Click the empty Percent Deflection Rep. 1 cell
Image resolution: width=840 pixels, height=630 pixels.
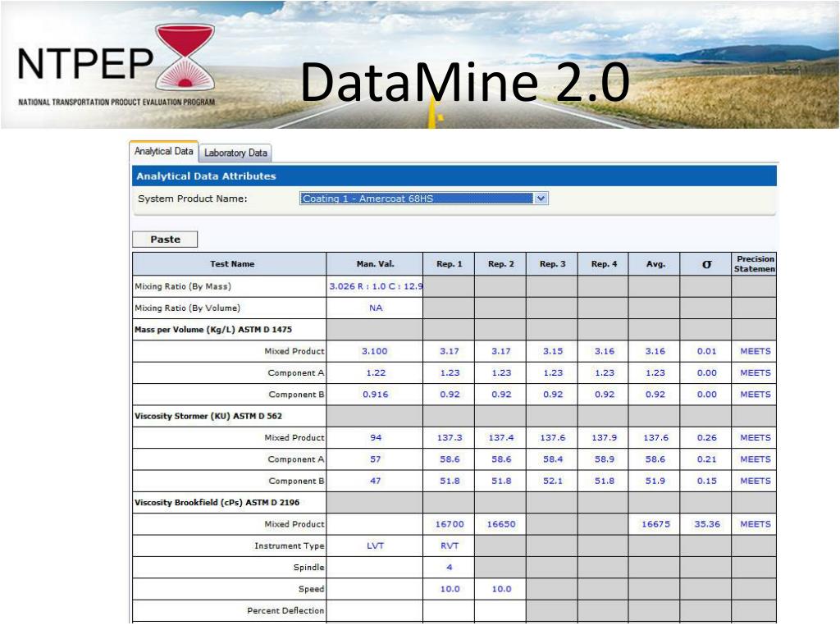(x=449, y=610)
